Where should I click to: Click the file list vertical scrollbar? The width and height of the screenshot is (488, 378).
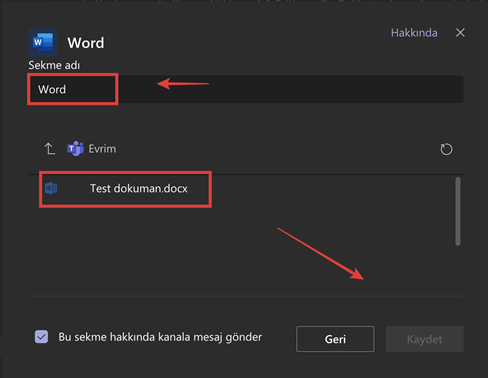(458, 211)
